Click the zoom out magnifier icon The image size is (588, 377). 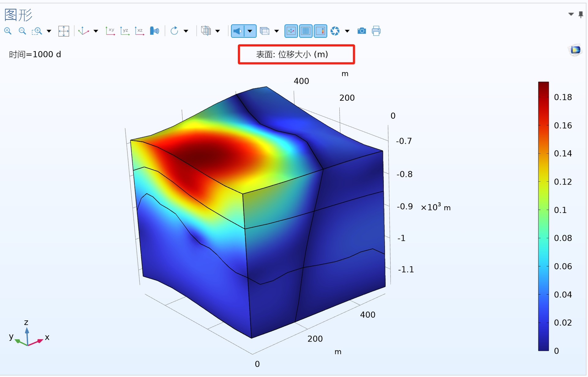[x=22, y=31]
